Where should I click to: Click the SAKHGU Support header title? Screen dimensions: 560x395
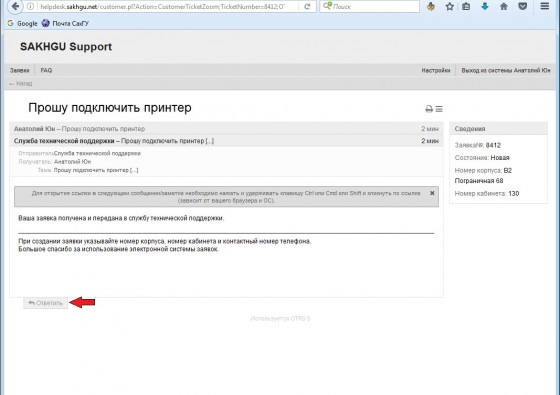click(x=66, y=46)
